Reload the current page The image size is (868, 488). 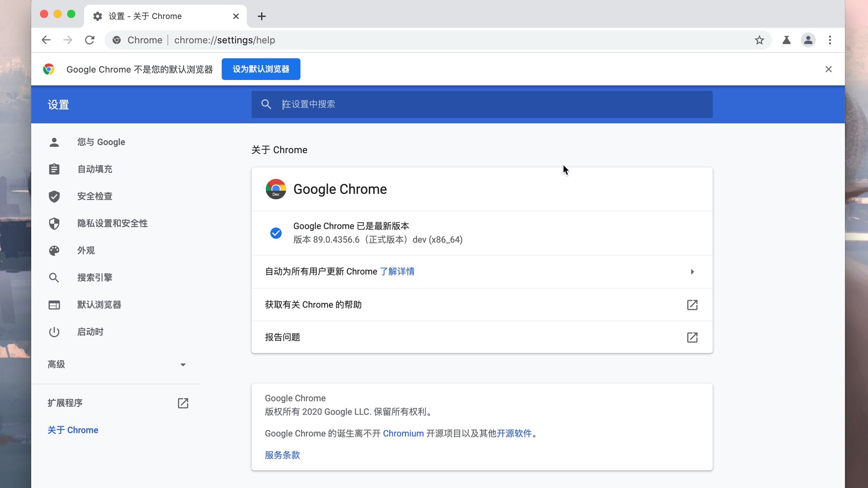[90, 40]
